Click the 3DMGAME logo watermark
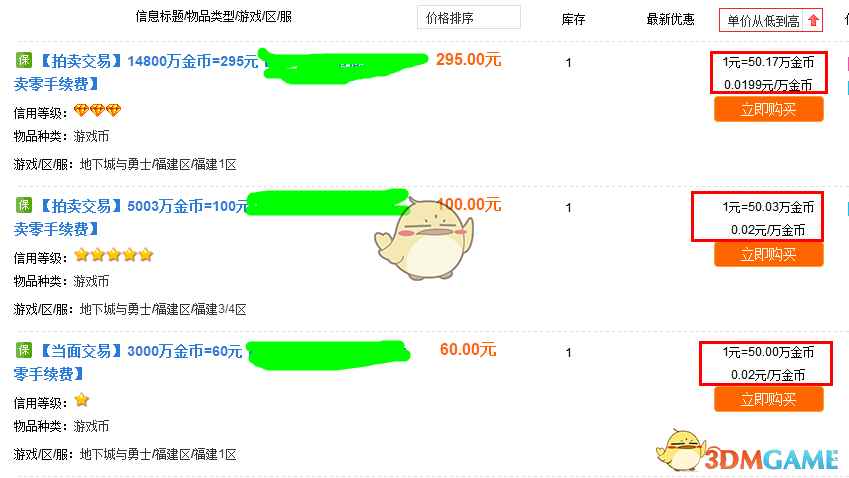Viewport: 849px width, 478px height. pos(747,452)
